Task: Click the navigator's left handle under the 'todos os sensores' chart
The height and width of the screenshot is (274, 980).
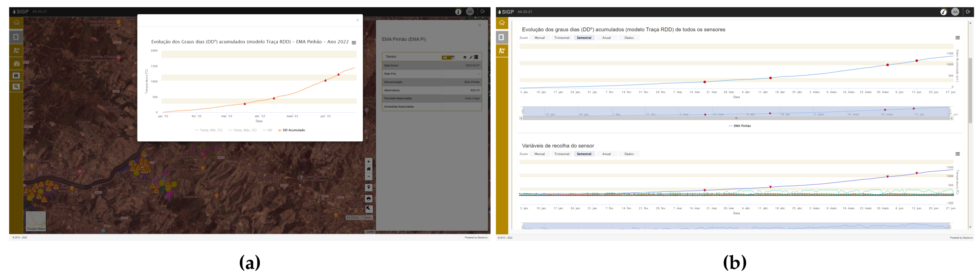Action: [523, 111]
